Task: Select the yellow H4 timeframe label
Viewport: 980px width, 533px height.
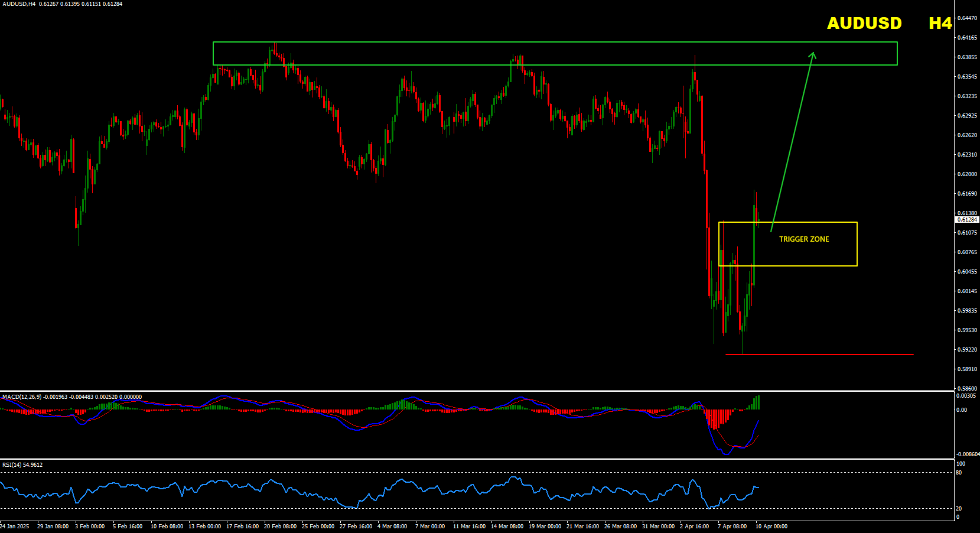Action: 940,23
